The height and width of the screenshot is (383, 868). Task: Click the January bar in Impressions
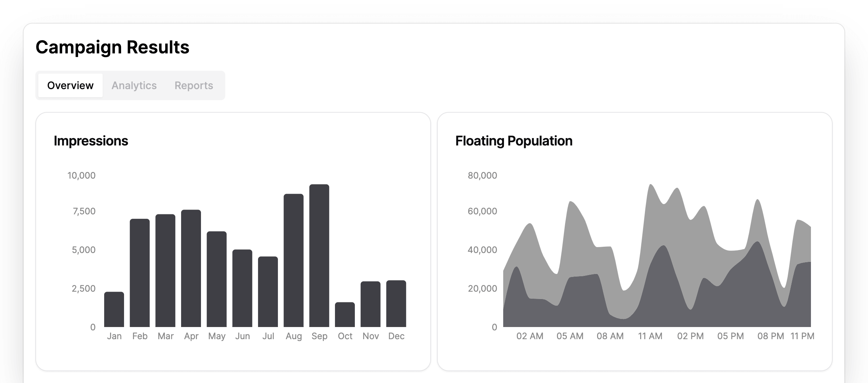[114, 309]
